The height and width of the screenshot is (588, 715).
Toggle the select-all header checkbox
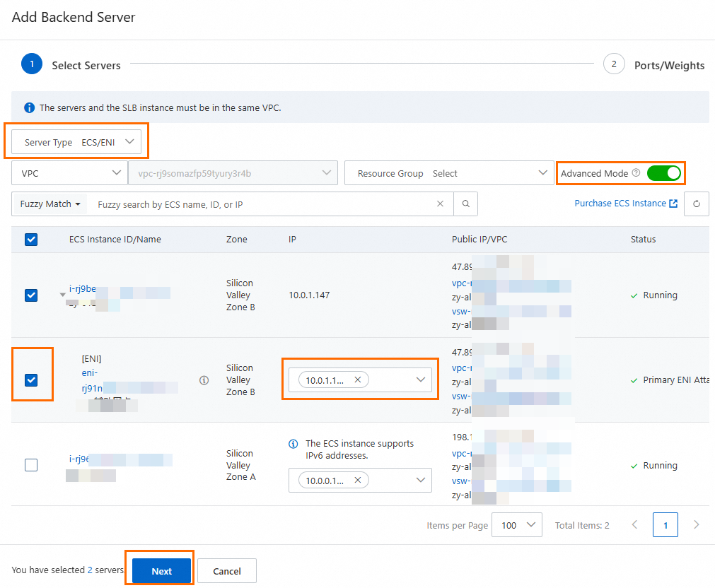tap(31, 240)
